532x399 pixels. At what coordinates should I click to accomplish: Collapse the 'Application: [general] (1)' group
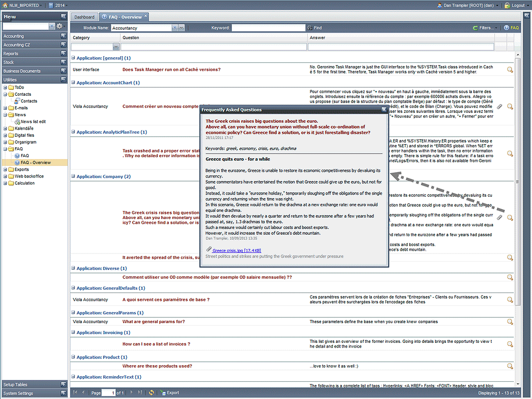[x=73, y=58]
